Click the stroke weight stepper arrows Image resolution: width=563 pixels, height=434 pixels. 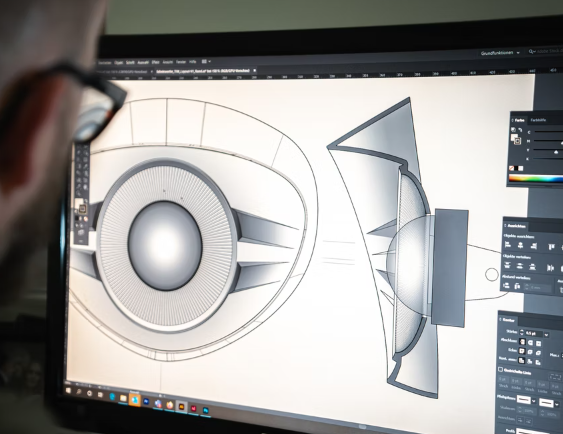coord(522,332)
